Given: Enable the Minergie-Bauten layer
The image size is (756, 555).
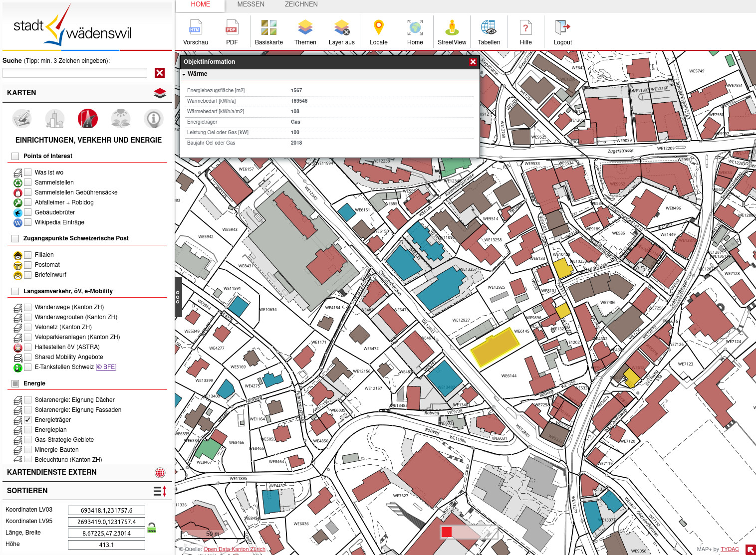Looking at the screenshot, I should pos(28,449).
